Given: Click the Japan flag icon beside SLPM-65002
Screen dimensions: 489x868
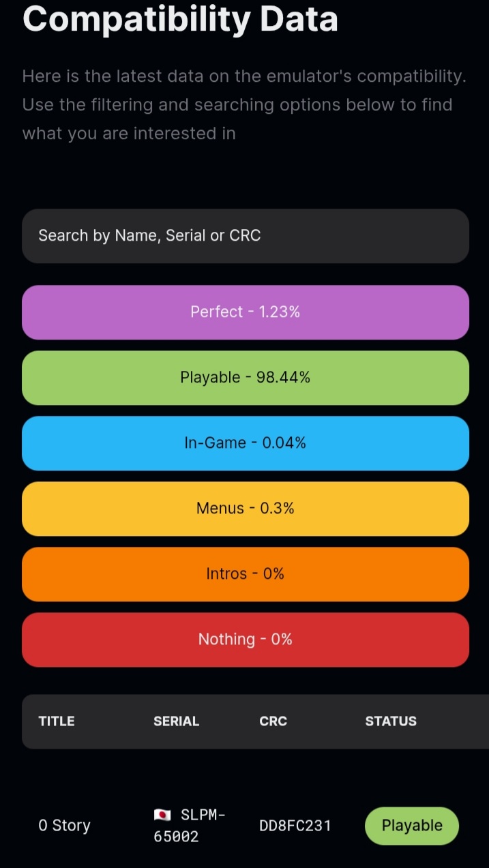Looking at the screenshot, I should (162, 815).
